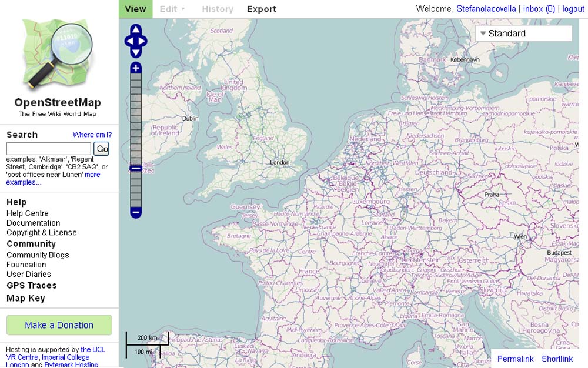Zoom in with the plus button
Image resolution: width=588 pixels, height=368 pixels.
coord(136,68)
